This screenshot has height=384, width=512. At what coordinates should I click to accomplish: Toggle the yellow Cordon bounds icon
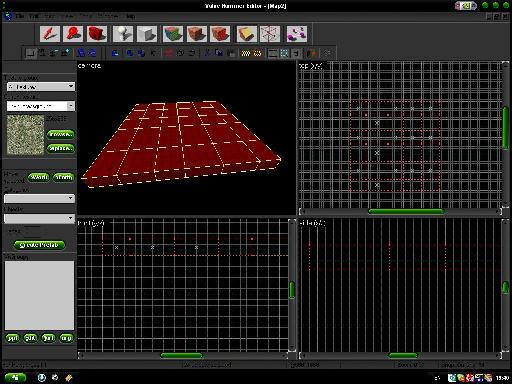[x=246, y=53]
